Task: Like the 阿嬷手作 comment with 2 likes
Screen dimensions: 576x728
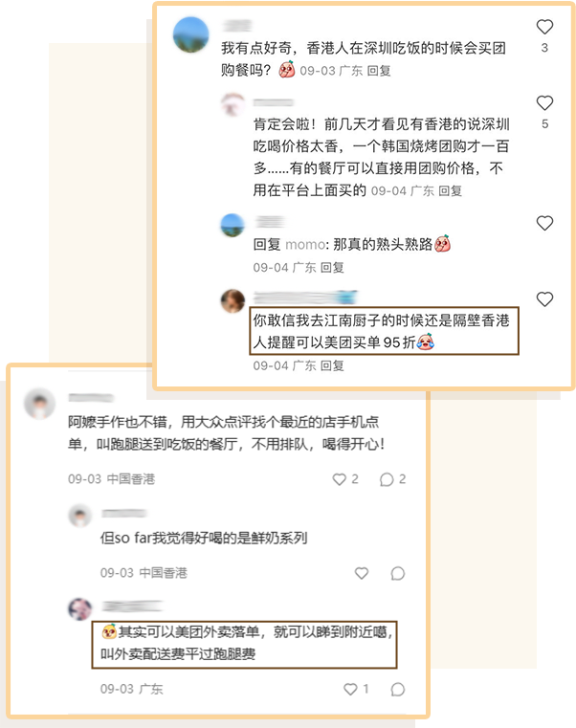Action: [340, 479]
